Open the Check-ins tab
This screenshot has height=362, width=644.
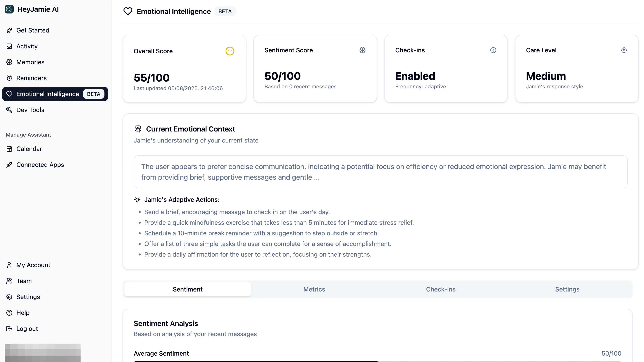point(440,289)
